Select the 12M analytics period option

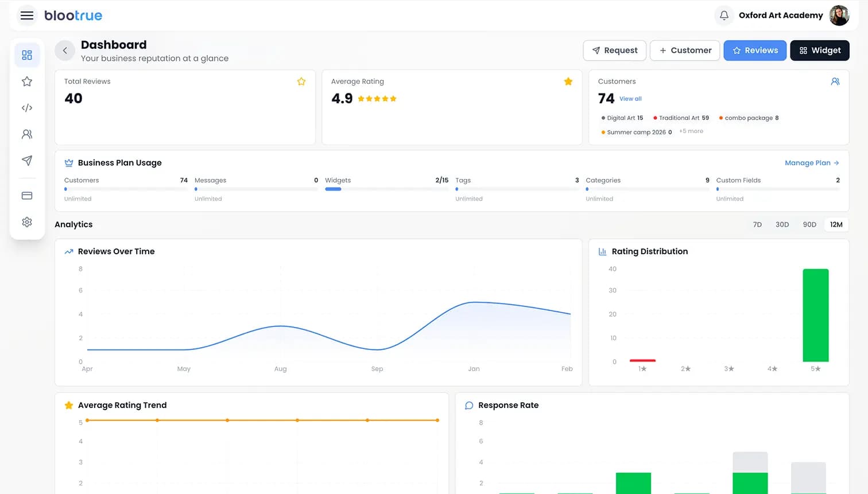836,224
